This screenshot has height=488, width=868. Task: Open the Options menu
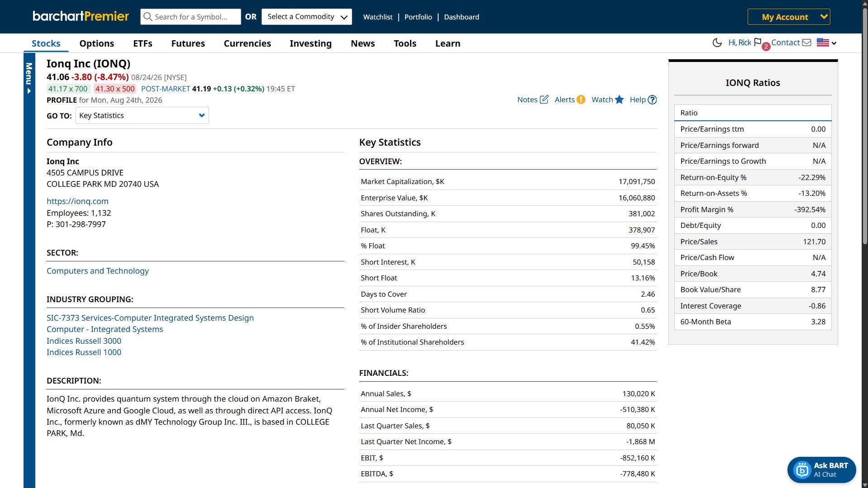(x=97, y=43)
